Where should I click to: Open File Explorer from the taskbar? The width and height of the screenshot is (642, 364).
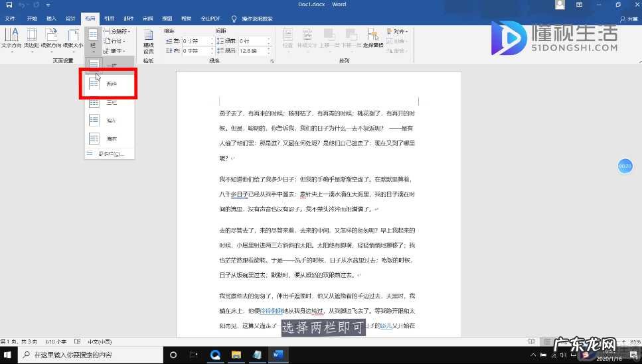click(236, 355)
